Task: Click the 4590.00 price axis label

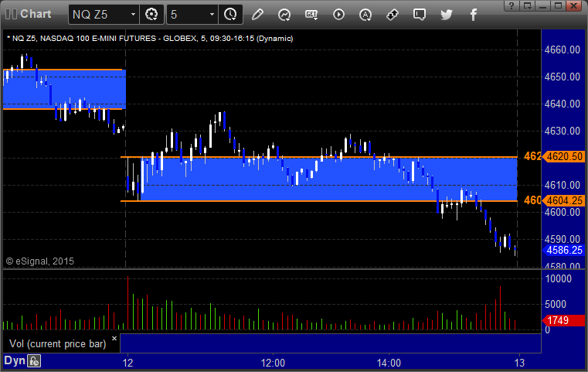Action: (x=563, y=239)
